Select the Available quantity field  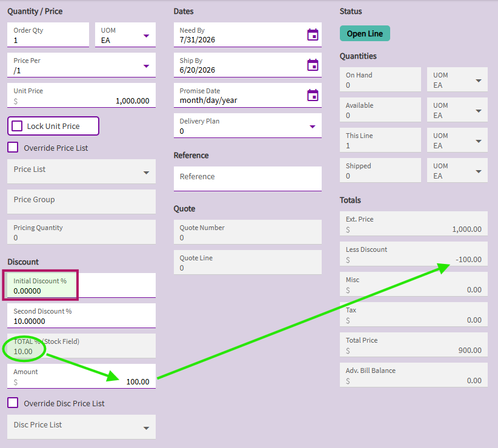pos(380,110)
